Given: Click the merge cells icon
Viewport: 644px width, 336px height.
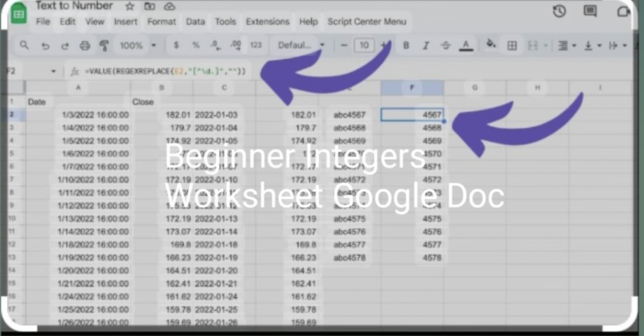Looking at the screenshot, I should pyautogui.click(x=533, y=46).
